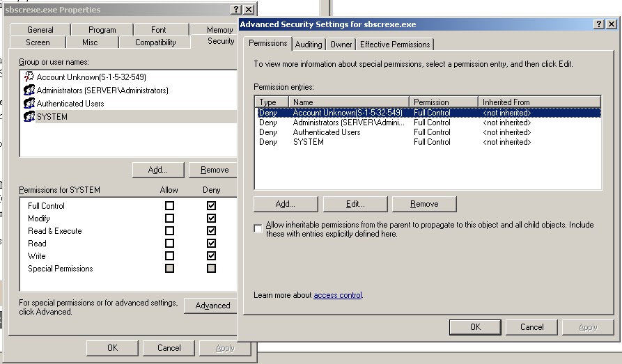The image size is (622, 364).
Task: Sort entries by Permission column header
Action: point(444,102)
